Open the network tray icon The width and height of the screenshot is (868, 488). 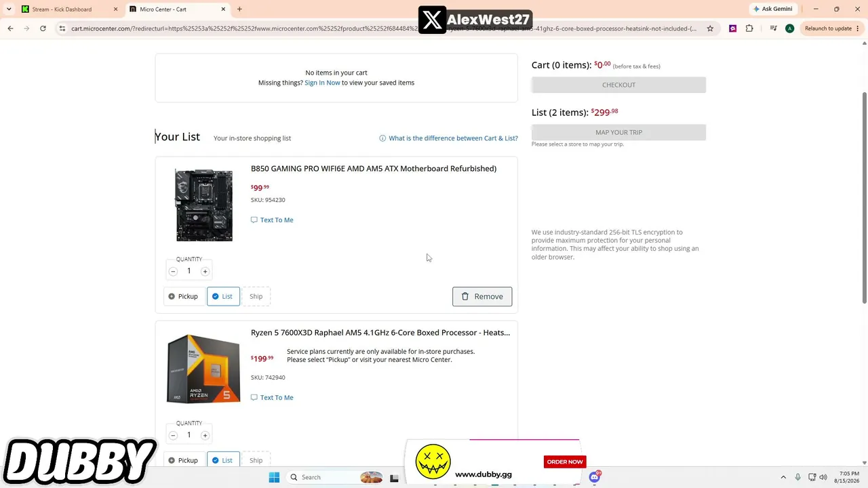pyautogui.click(x=812, y=477)
